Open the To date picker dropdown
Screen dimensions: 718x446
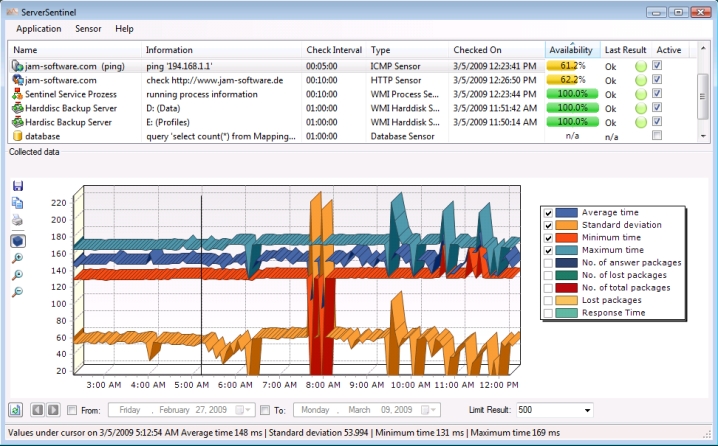coord(431,410)
